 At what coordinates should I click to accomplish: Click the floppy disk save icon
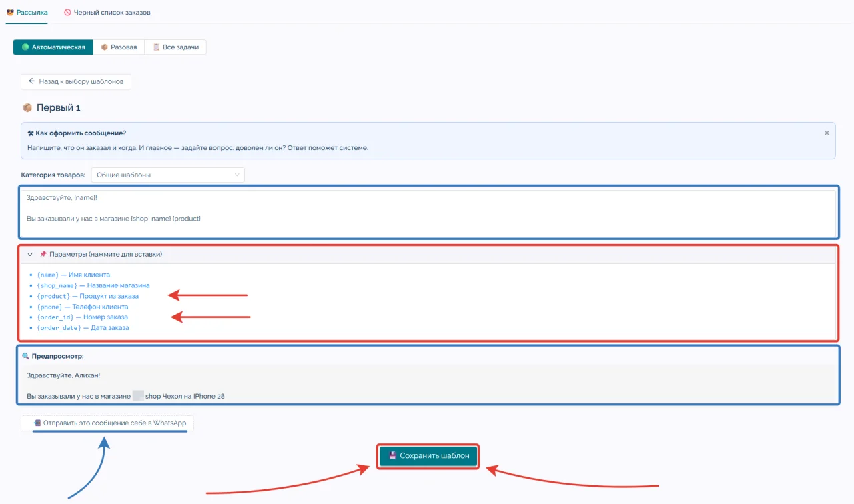coord(393,456)
